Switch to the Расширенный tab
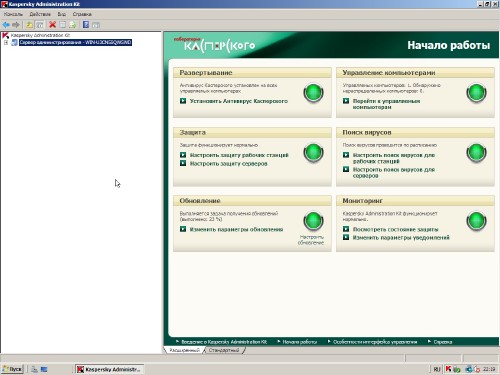The width and height of the screenshot is (500, 375). coord(184,350)
